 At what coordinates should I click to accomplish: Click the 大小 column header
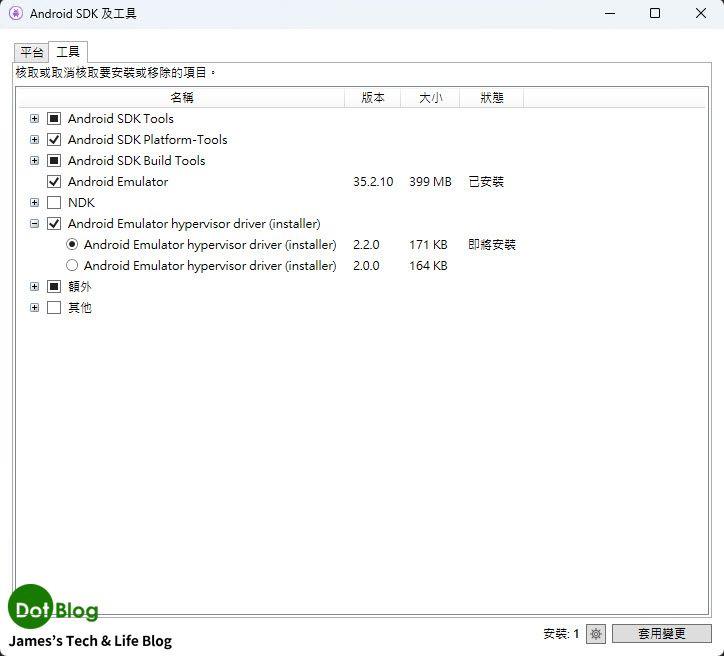[430, 98]
